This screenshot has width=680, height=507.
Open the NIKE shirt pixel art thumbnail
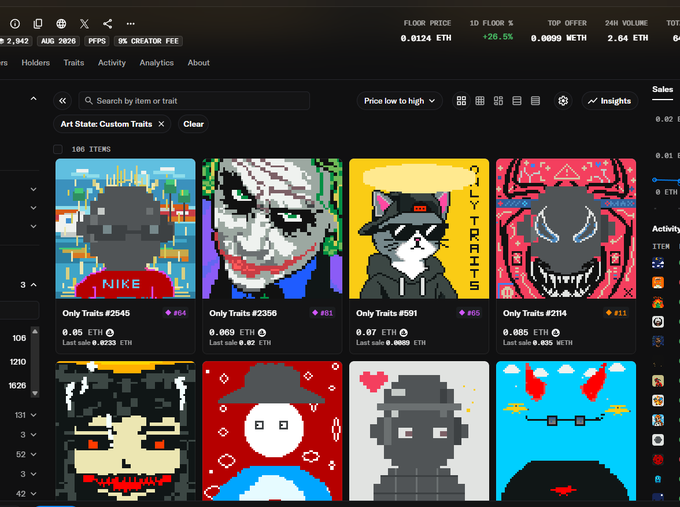coord(125,229)
